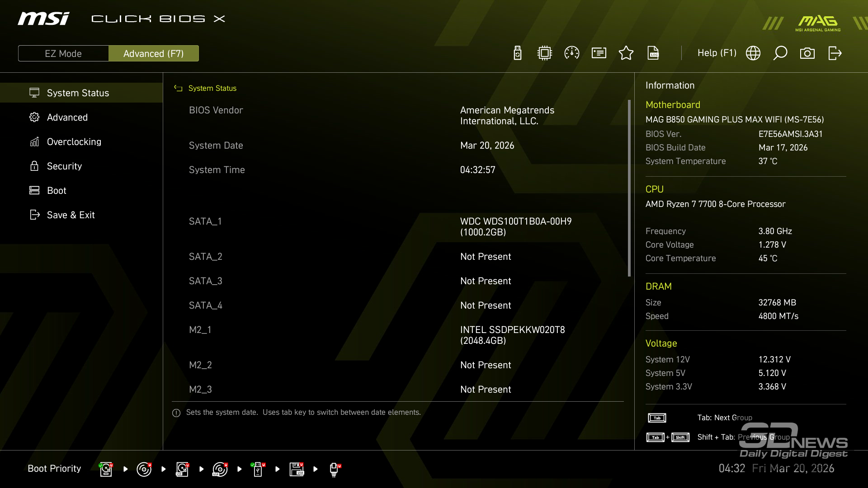Click Help (F1) button
The height and width of the screenshot is (488, 868).
coord(717,53)
